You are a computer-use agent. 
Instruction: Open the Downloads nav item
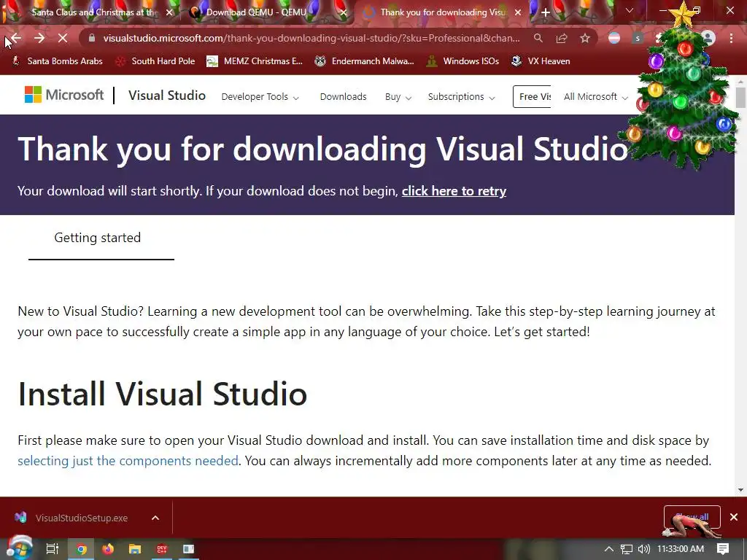[343, 97]
